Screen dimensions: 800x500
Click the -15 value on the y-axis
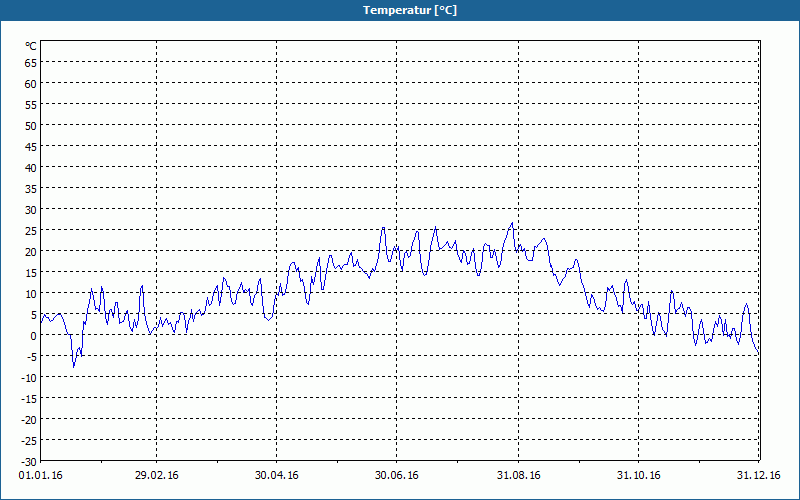[29, 398]
